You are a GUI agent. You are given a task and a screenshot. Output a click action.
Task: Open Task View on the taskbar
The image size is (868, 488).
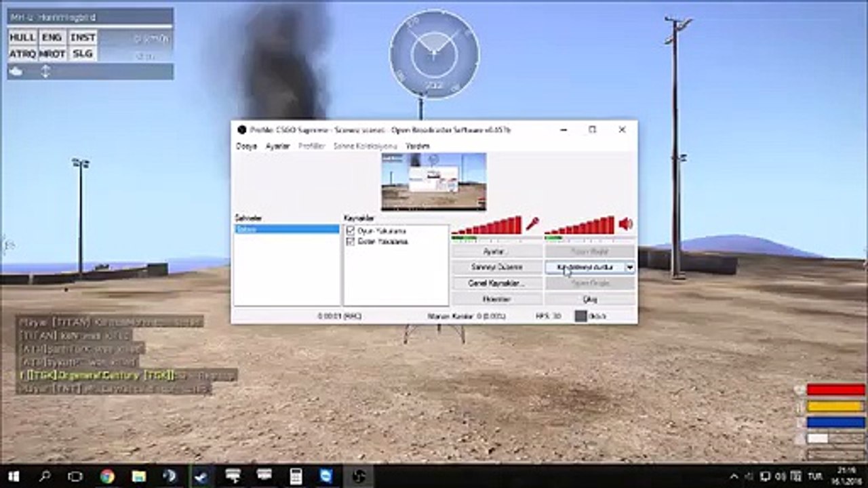click(x=75, y=476)
